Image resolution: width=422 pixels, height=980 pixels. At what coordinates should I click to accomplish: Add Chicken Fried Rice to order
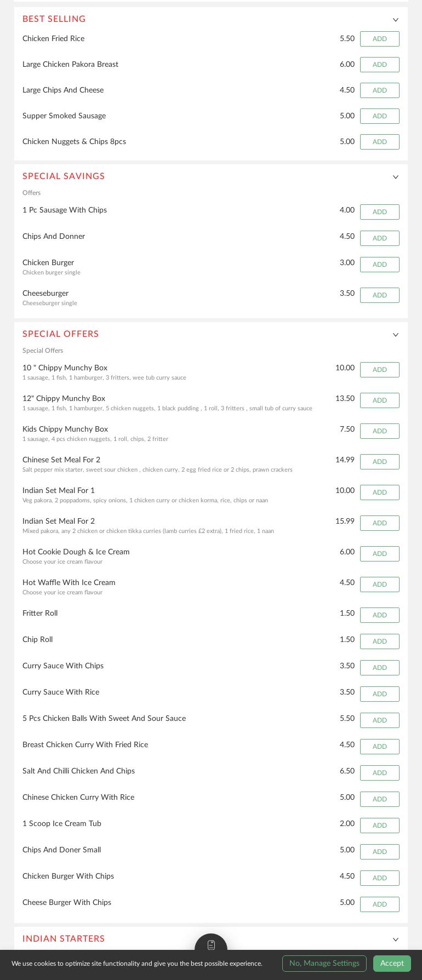pyautogui.click(x=379, y=39)
